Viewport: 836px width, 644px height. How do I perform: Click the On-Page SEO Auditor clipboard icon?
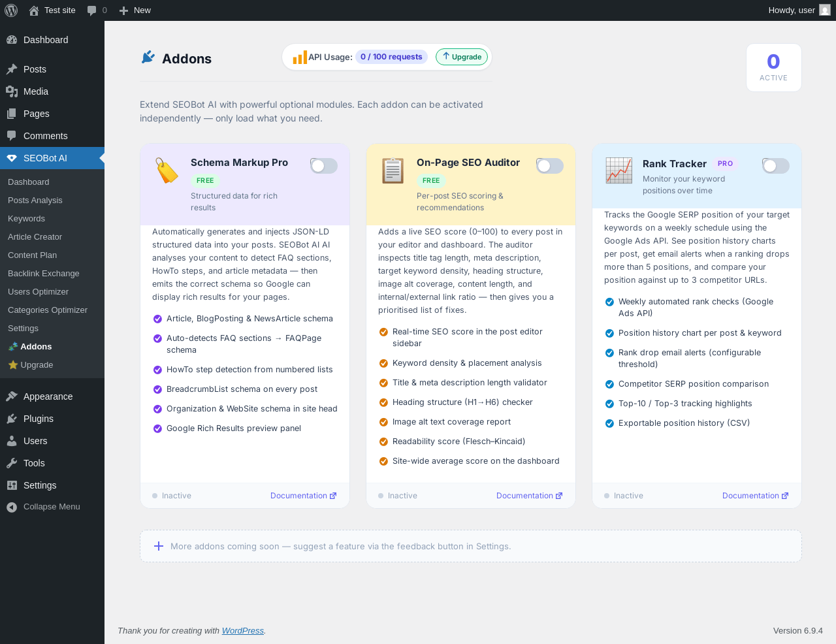[x=393, y=170]
